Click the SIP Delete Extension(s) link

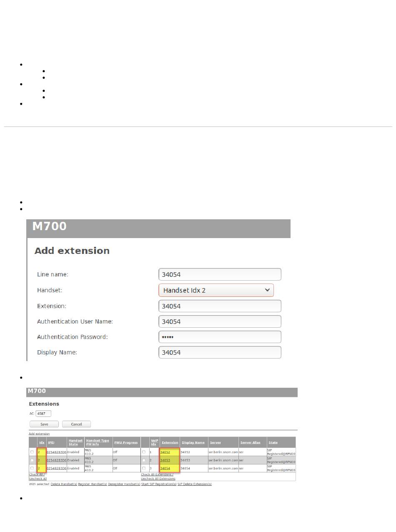195,484
